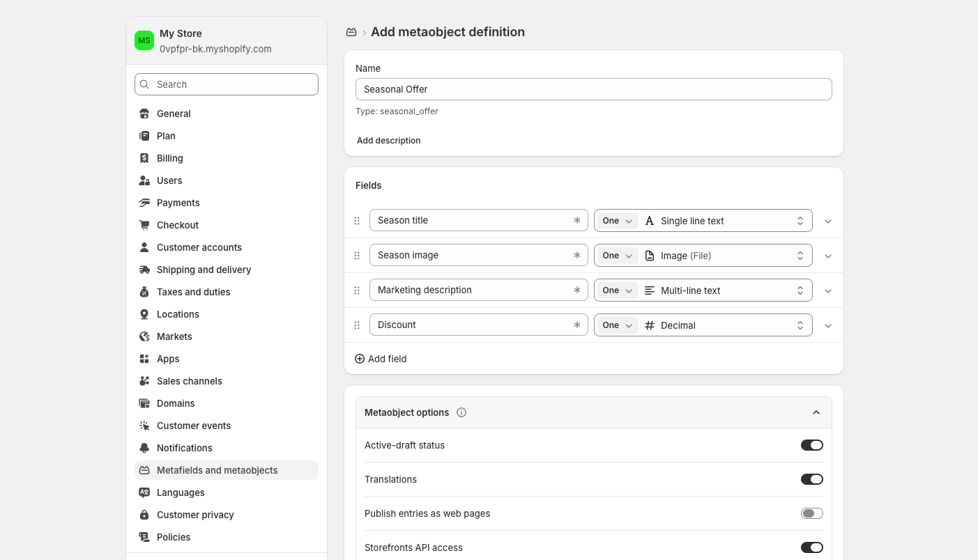Viewport: 978px width, 560px height.
Task: Expand the Marketing description field options chevron
Action: [x=828, y=290]
